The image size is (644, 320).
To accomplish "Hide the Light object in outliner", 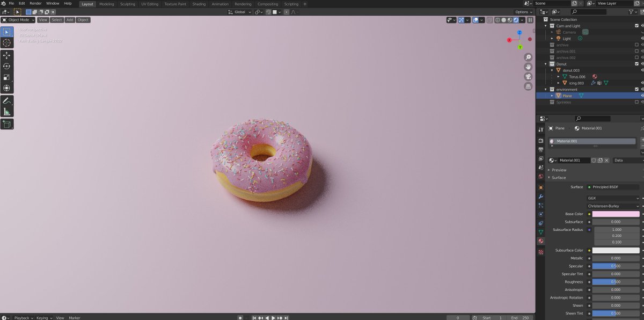I will pos(642,39).
